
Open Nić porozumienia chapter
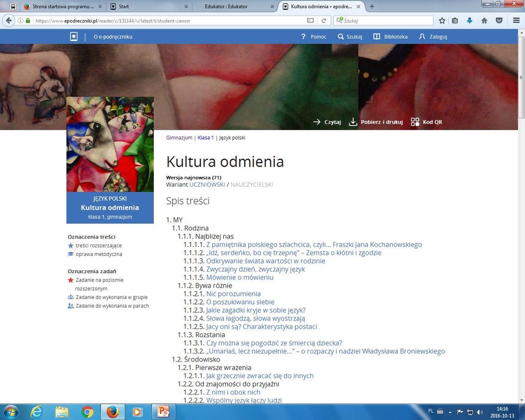tap(233, 294)
